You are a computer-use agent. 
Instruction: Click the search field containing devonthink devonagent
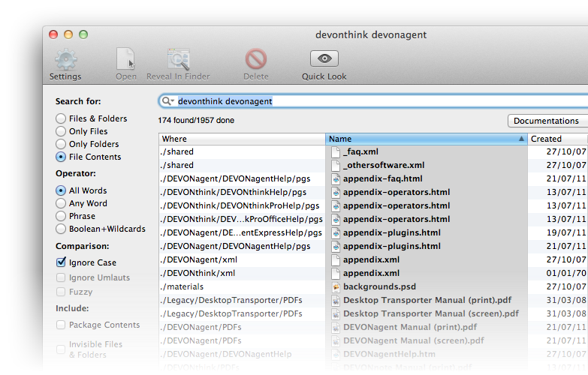(x=373, y=101)
